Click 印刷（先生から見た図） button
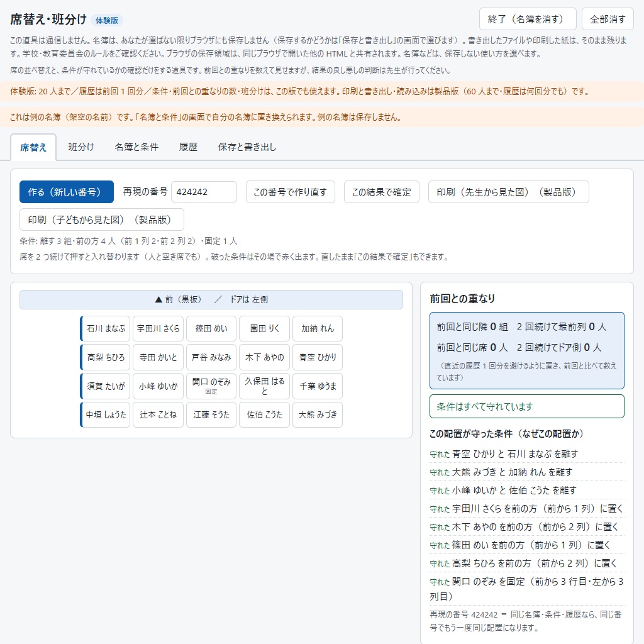This screenshot has width=644, height=644. (508, 192)
